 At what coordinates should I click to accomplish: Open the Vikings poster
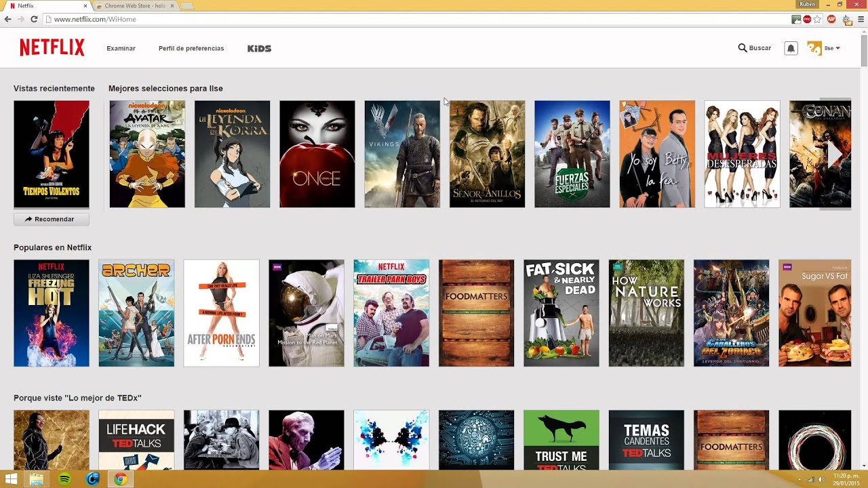(x=402, y=155)
